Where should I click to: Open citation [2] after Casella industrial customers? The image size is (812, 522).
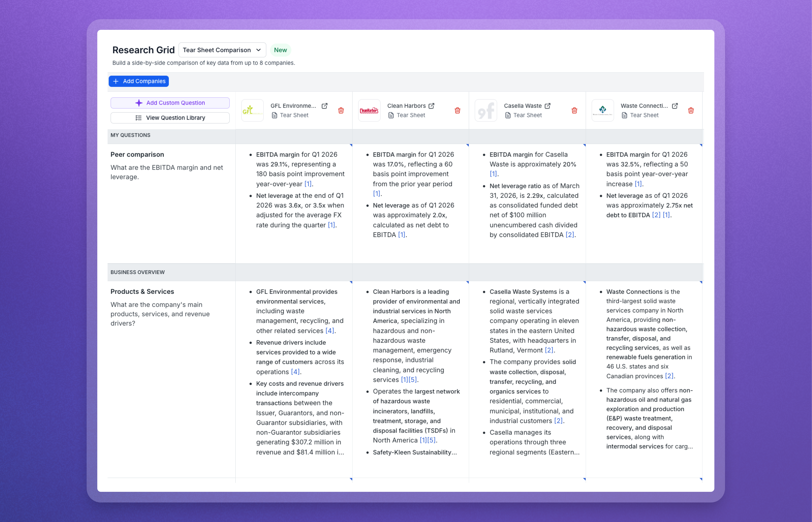coord(558,421)
